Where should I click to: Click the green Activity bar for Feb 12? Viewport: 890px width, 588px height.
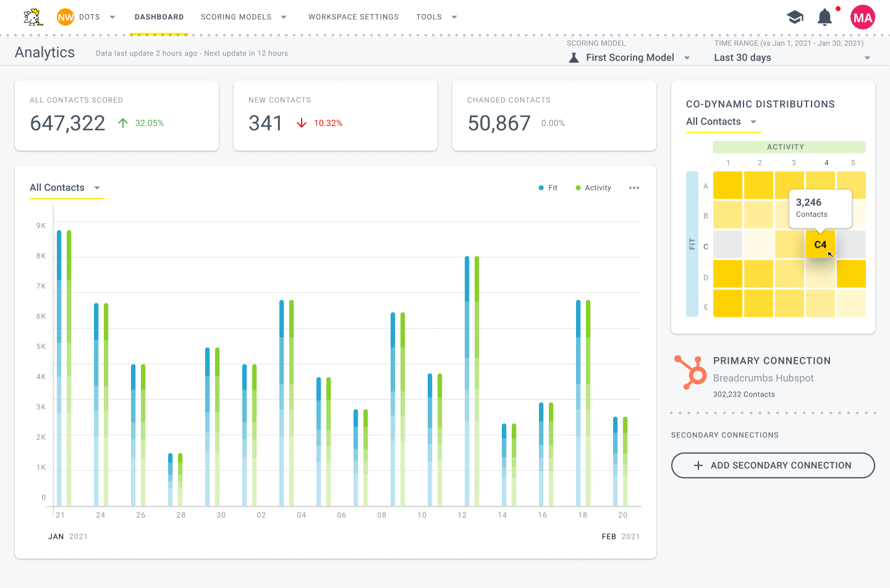coord(477,381)
